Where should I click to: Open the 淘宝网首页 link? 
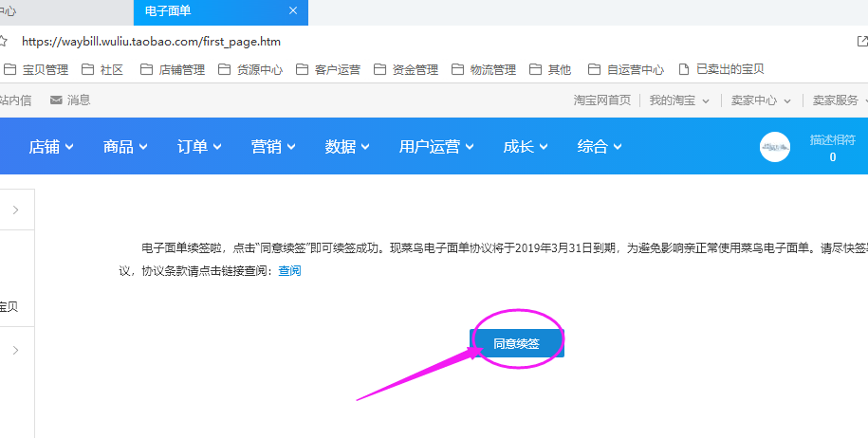coord(601,100)
